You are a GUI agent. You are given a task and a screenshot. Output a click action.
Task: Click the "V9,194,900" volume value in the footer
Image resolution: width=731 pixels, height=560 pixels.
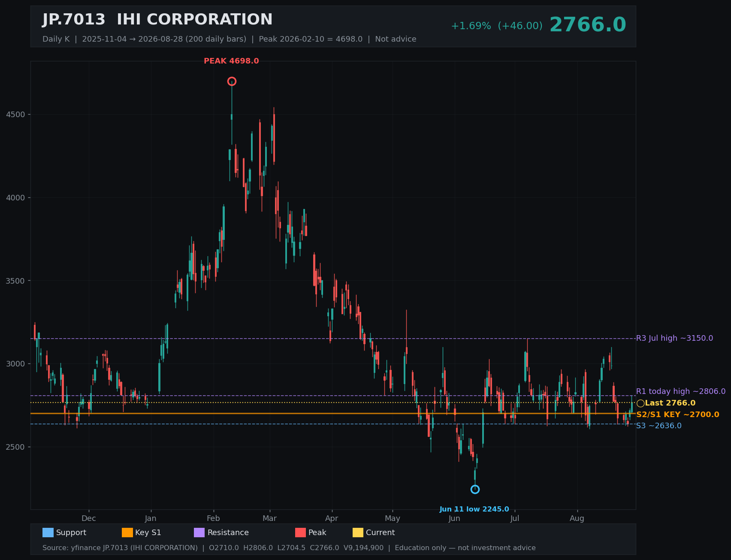[364, 548]
